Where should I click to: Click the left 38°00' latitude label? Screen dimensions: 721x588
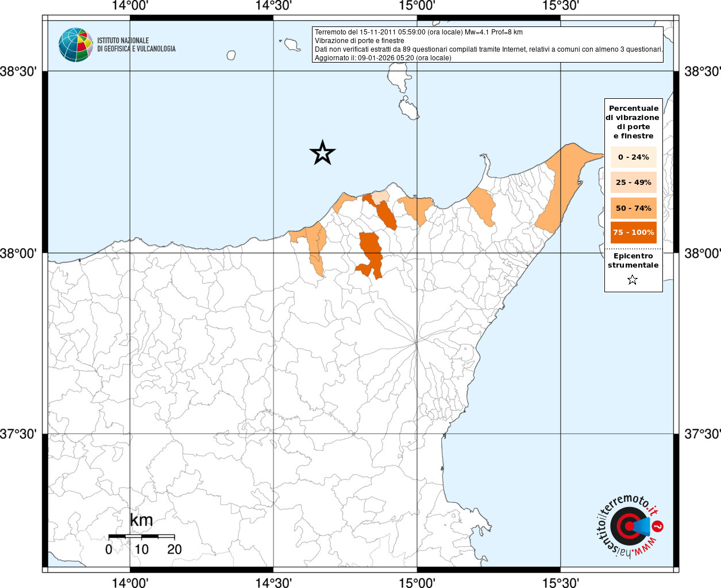(x=18, y=253)
